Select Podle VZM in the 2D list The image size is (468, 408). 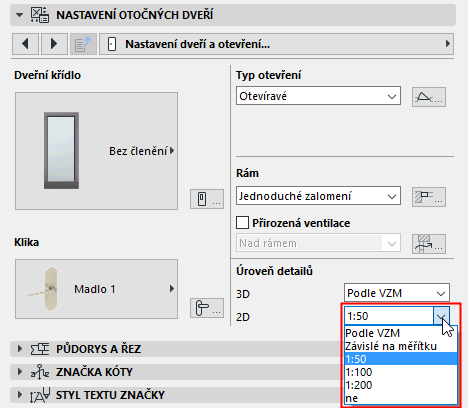coord(401,333)
